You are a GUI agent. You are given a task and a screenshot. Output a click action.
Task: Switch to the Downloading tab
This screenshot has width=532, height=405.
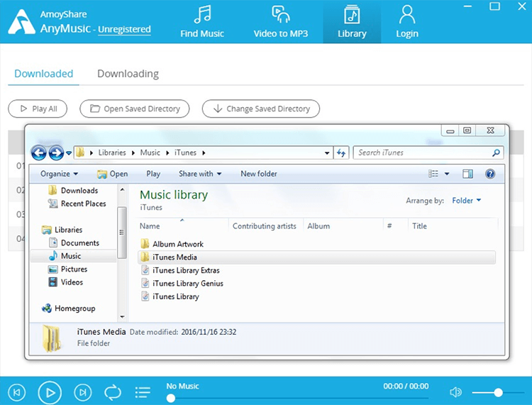[128, 74]
